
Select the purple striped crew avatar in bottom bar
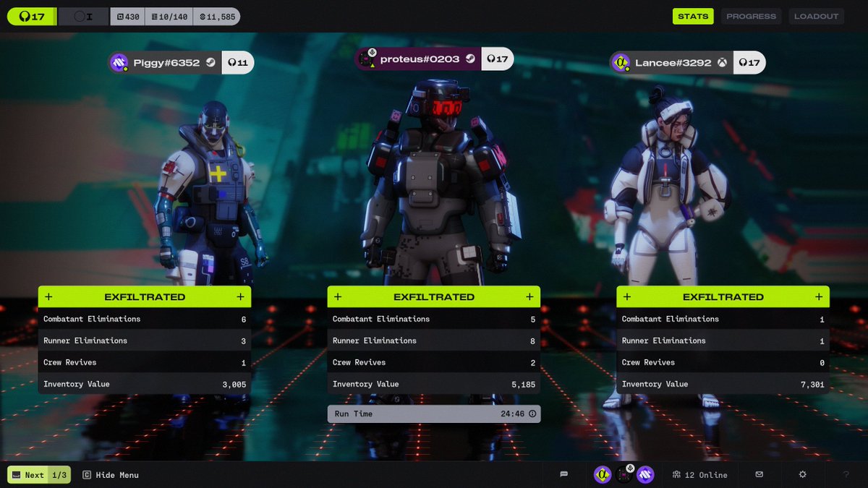[x=645, y=474]
